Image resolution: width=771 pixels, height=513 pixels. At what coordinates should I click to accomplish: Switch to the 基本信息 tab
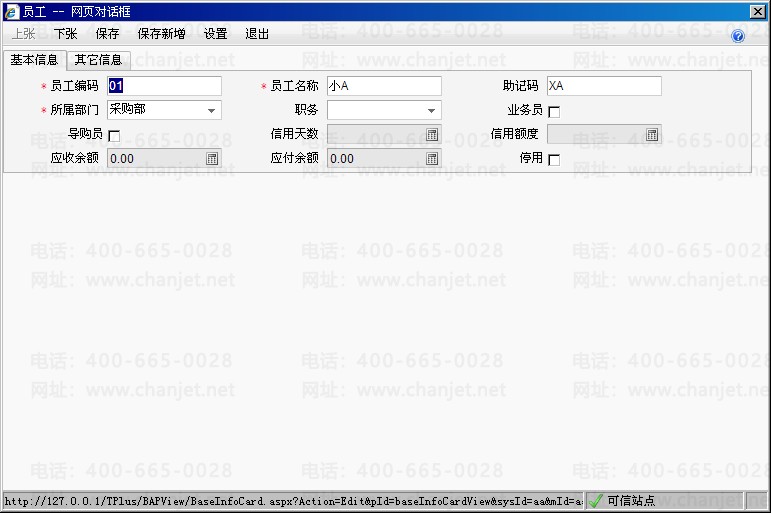tap(34, 60)
